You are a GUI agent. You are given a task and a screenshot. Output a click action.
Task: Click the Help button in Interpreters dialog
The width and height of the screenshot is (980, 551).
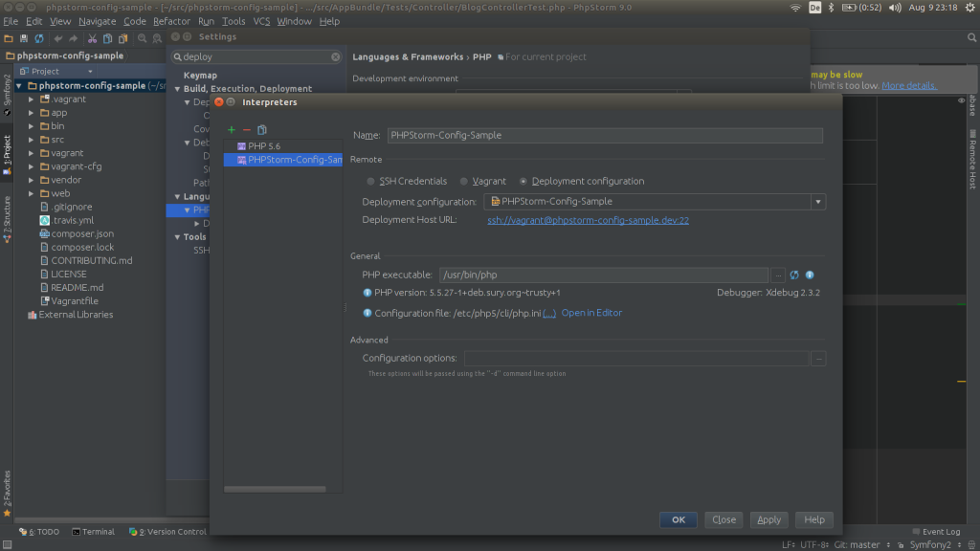pos(814,519)
